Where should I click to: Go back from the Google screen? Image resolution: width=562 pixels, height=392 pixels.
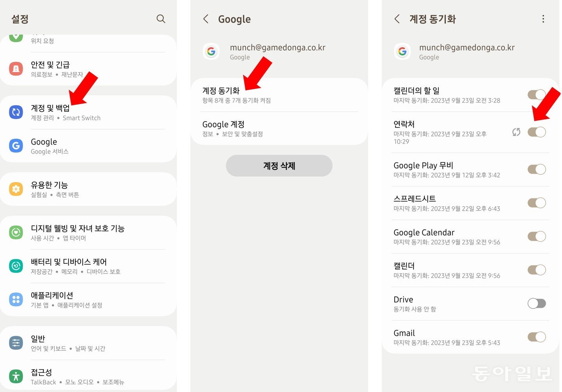(206, 19)
